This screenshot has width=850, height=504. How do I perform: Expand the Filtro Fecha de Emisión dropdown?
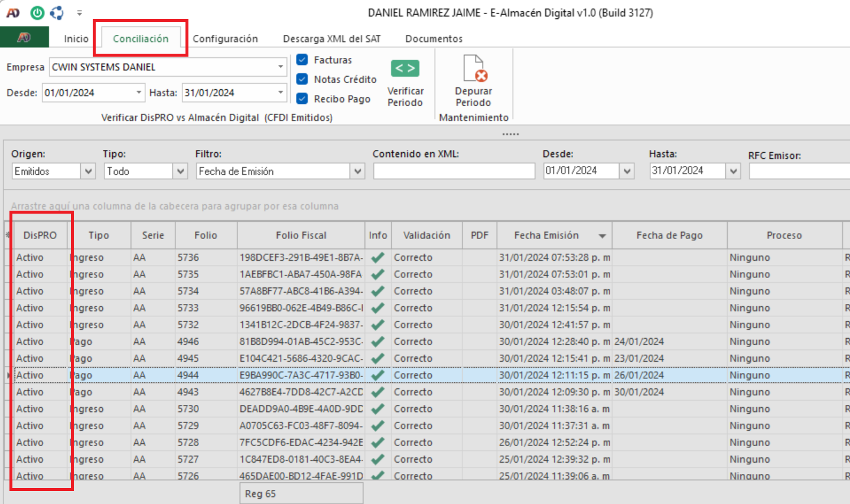coord(357,171)
